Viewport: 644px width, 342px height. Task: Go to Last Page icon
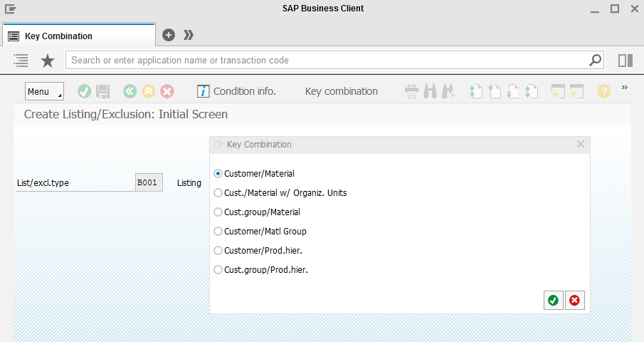531,91
